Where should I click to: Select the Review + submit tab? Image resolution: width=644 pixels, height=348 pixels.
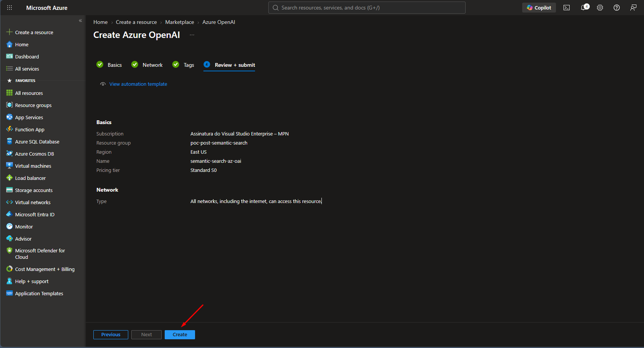229,65
